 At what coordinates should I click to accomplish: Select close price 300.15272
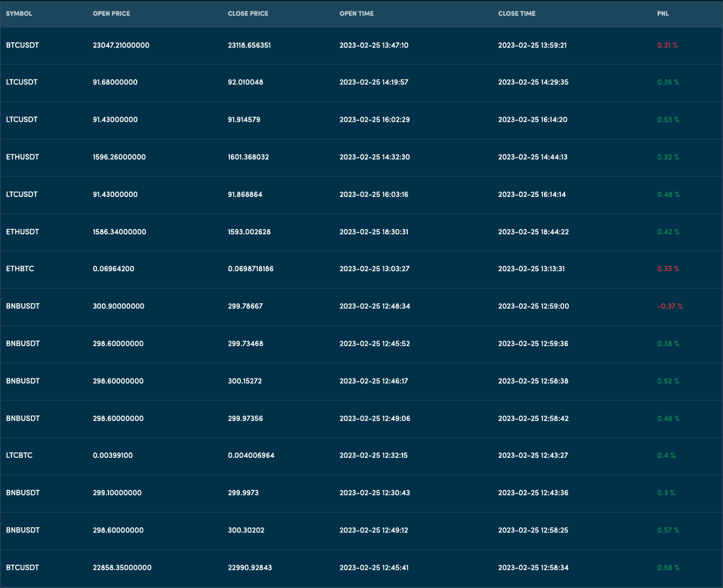tap(245, 381)
